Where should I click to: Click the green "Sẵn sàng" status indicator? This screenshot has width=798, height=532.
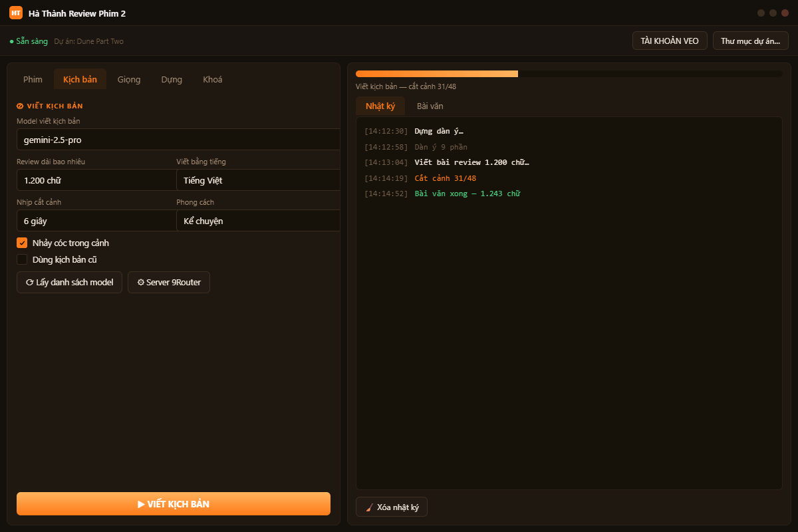[29, 41]
